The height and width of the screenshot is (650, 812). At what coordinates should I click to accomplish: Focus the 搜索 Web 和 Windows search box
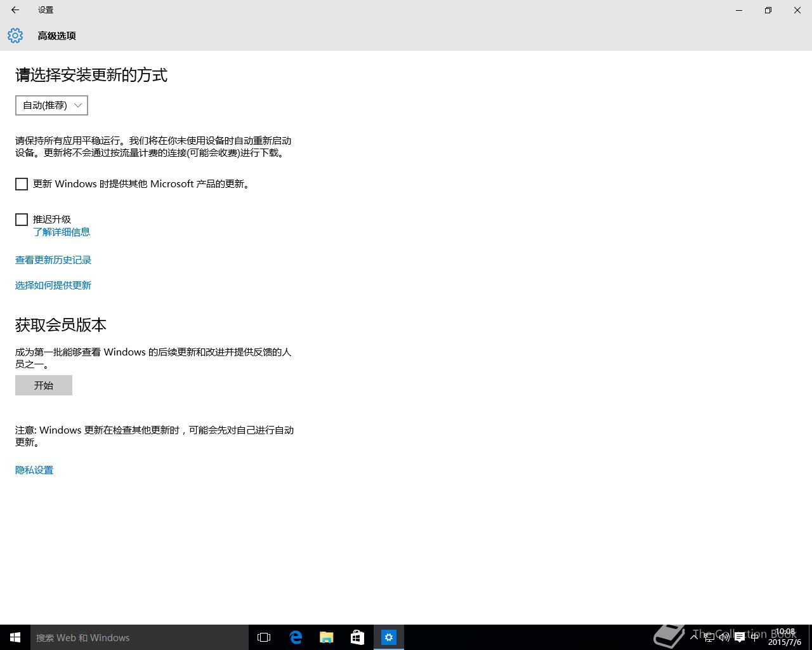[140, 637]
